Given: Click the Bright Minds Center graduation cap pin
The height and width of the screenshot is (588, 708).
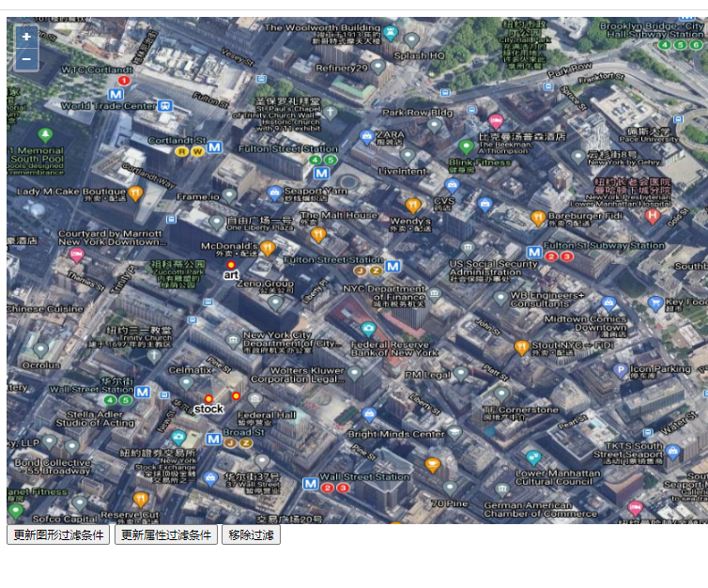Looking at the screenshot, I should 454,433.
